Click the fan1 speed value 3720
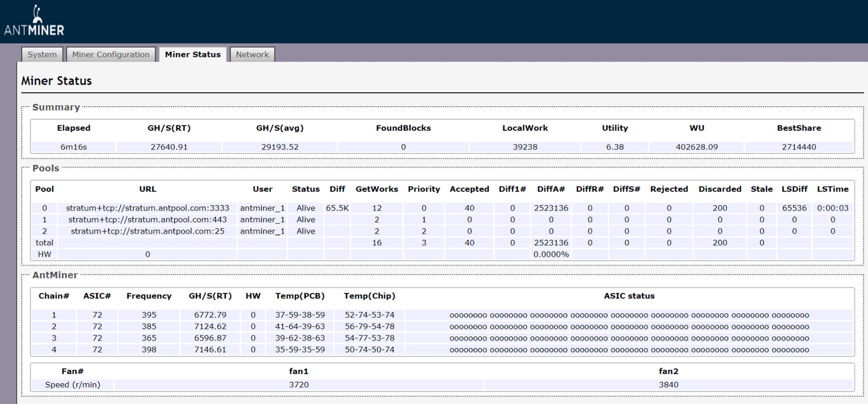 click(x=299, y=385)
